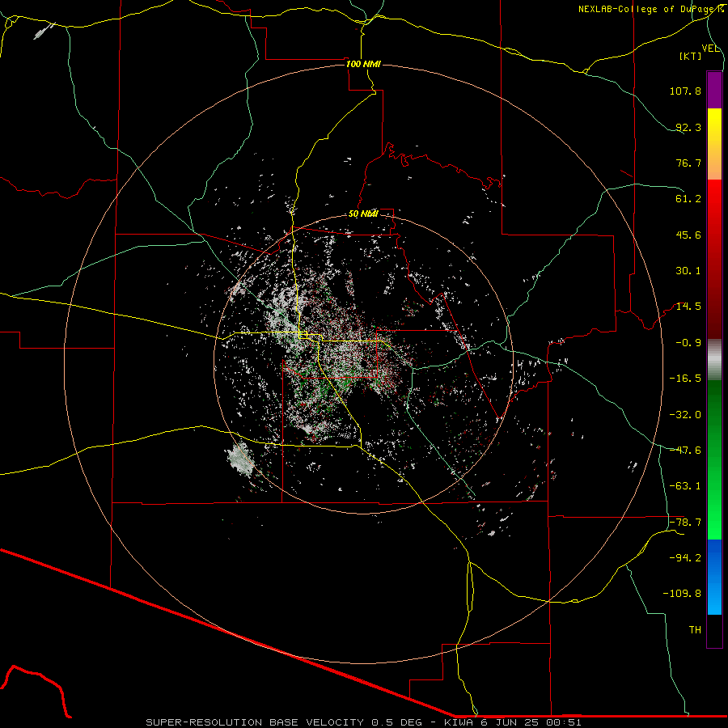The image size is (728, 728).
Task: Click the -94.2 velocity scale value
Action: (x=685, y=558)
